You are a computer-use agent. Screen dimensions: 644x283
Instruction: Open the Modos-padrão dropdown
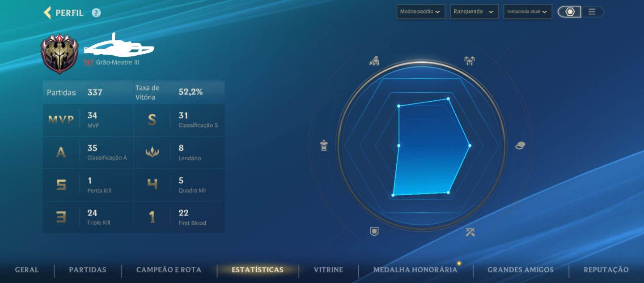coord(420,12)
